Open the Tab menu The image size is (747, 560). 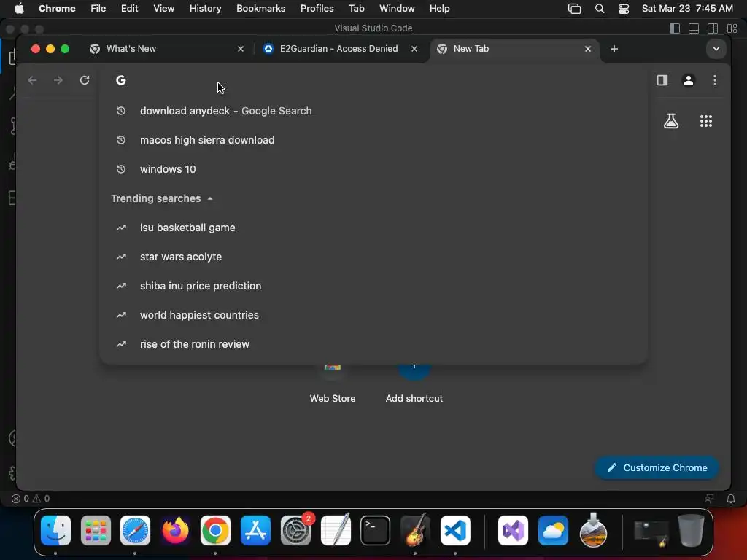(356, 9)
